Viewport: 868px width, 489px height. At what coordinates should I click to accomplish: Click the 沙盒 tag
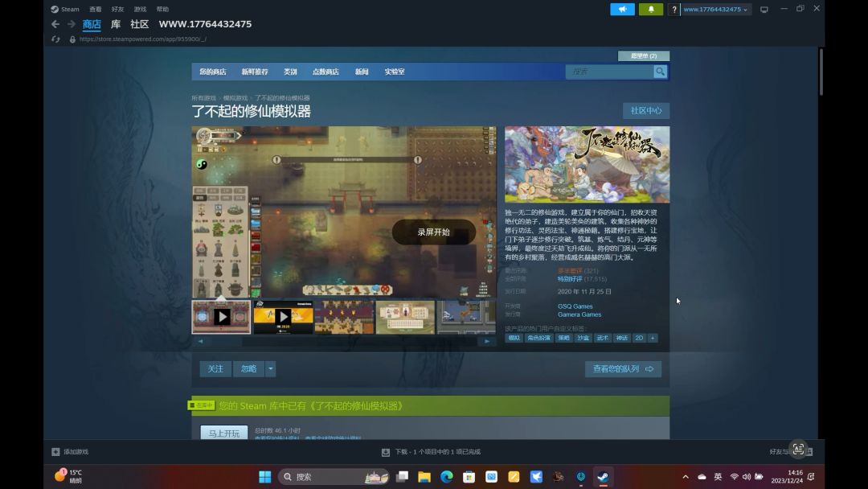(583, 338)
